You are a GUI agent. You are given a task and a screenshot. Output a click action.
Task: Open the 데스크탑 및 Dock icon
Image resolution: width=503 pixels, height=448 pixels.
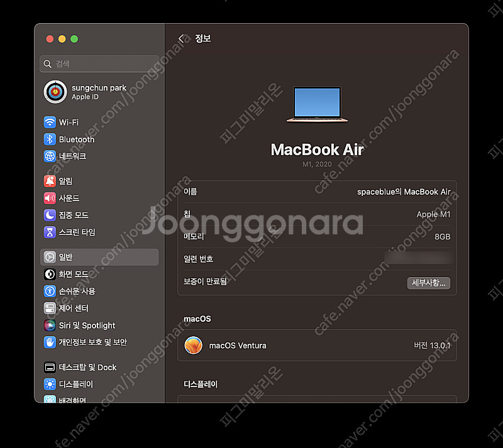click(50, 367)
